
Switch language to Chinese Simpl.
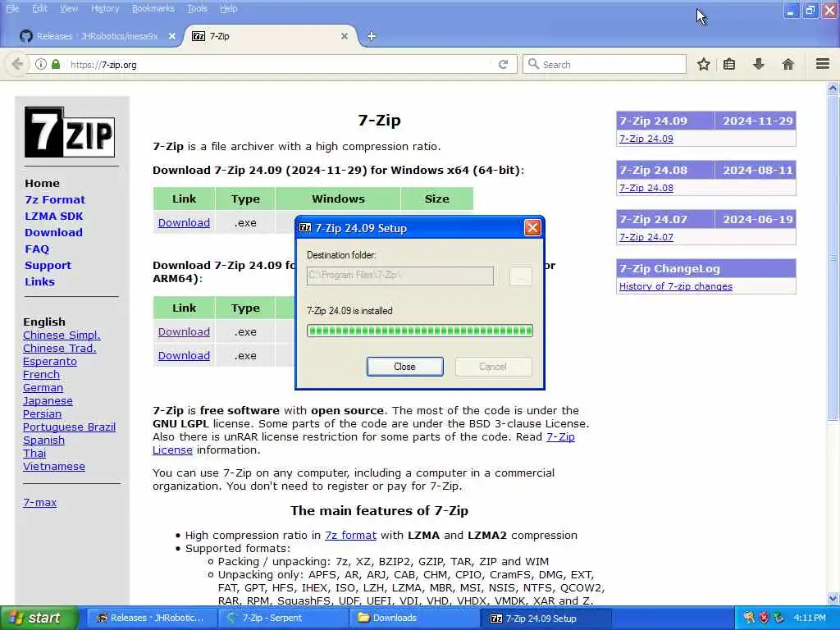coord(62,336)
